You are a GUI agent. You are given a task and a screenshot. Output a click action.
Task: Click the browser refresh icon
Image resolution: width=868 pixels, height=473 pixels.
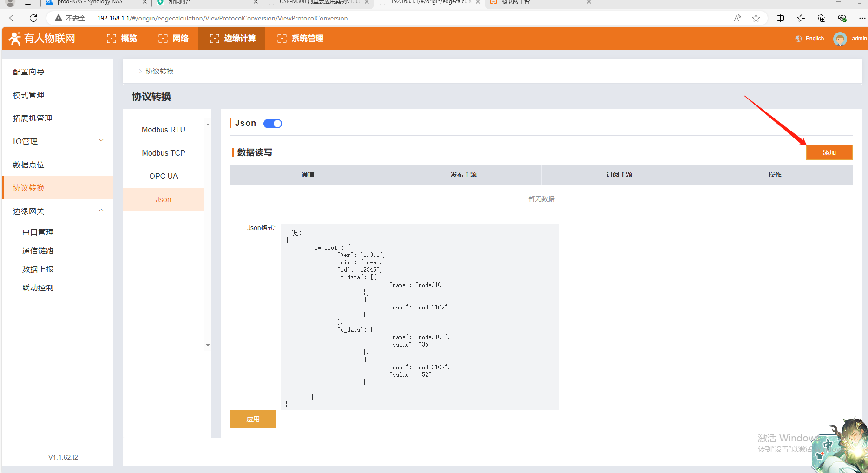click(33, 18)
